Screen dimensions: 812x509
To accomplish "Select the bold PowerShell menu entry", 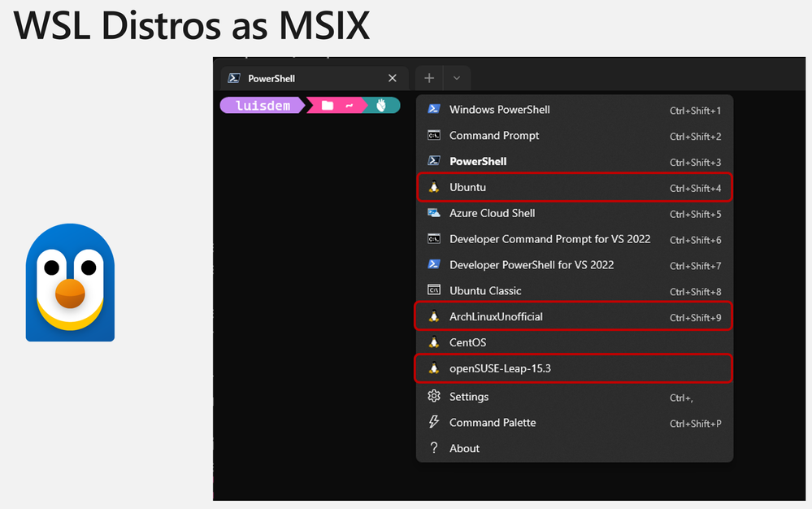I will 575,162.
